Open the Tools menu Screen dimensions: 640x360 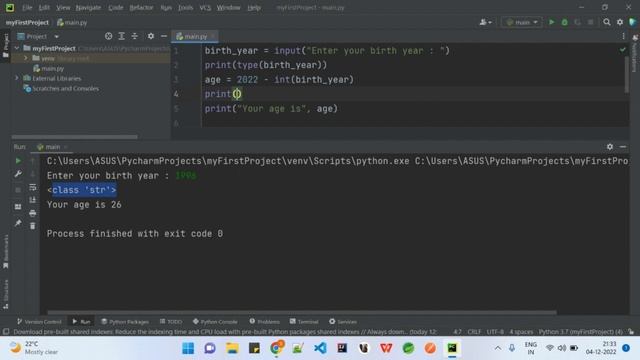[x=185, y=7]
